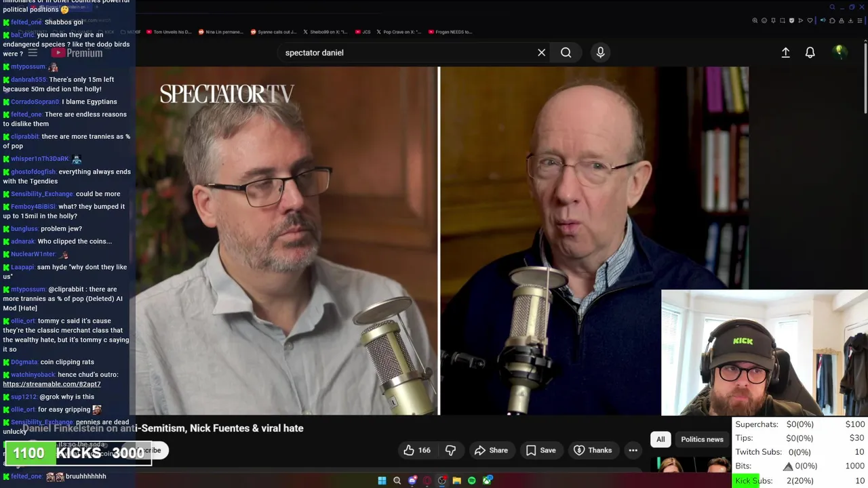Open browser downloads arrow icon
This screenshot has height=488, width=868.
850,20
